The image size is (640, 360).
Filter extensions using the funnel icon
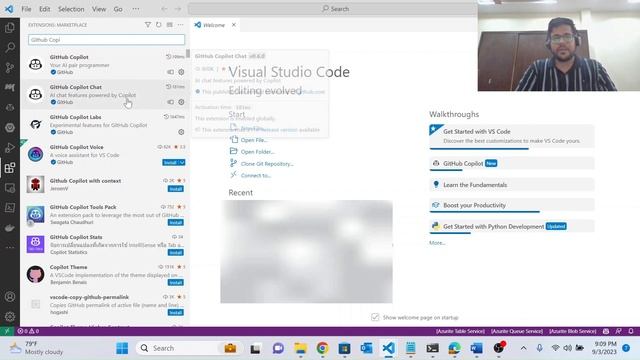pos(148,25)
